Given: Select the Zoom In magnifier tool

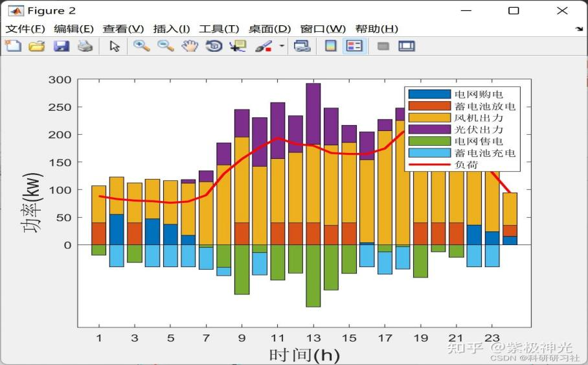Looking at the screenshot, I should pyautogui.click(x=141, y=46).
